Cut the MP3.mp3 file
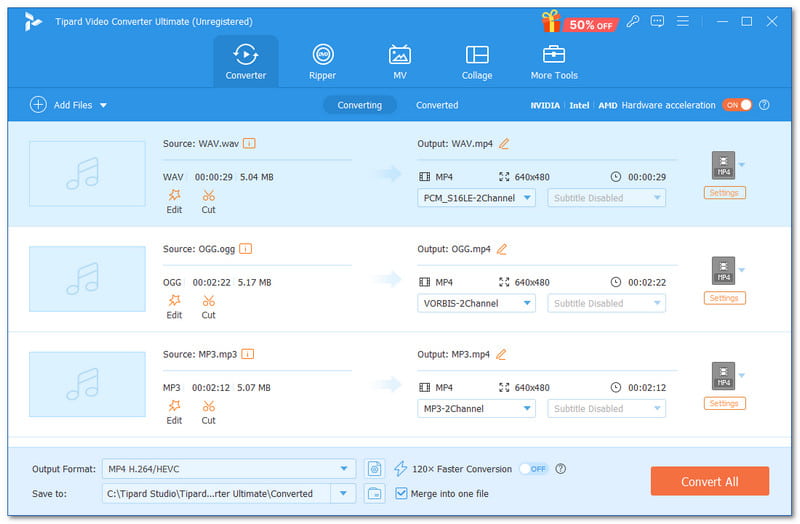800x524 pixels. coord(208,413)
